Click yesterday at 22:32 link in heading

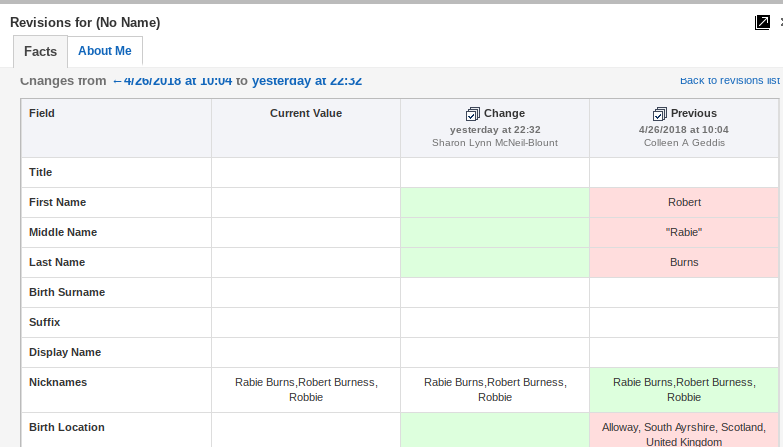pos(306,81)
